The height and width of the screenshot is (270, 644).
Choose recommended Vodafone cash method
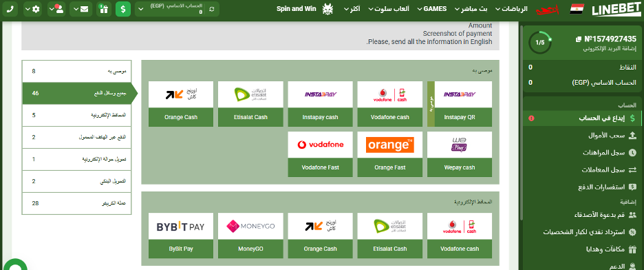pyautogui.click(x=389, y=103)
